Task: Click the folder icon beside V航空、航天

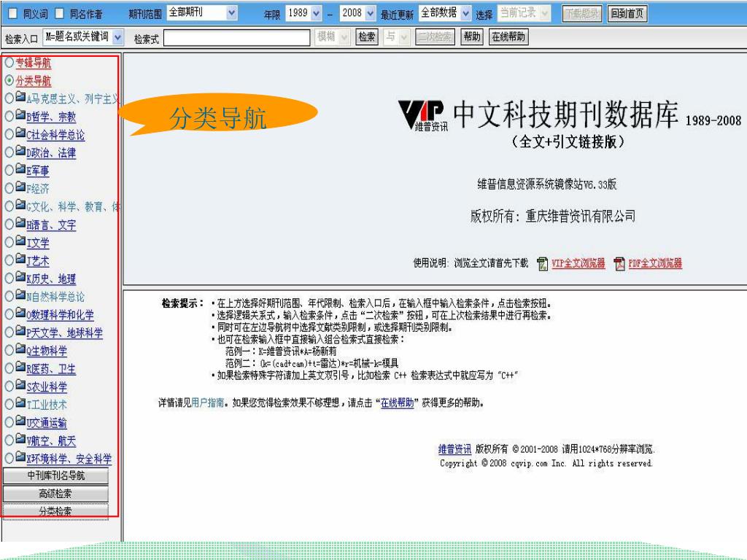Action: [20, 439]
